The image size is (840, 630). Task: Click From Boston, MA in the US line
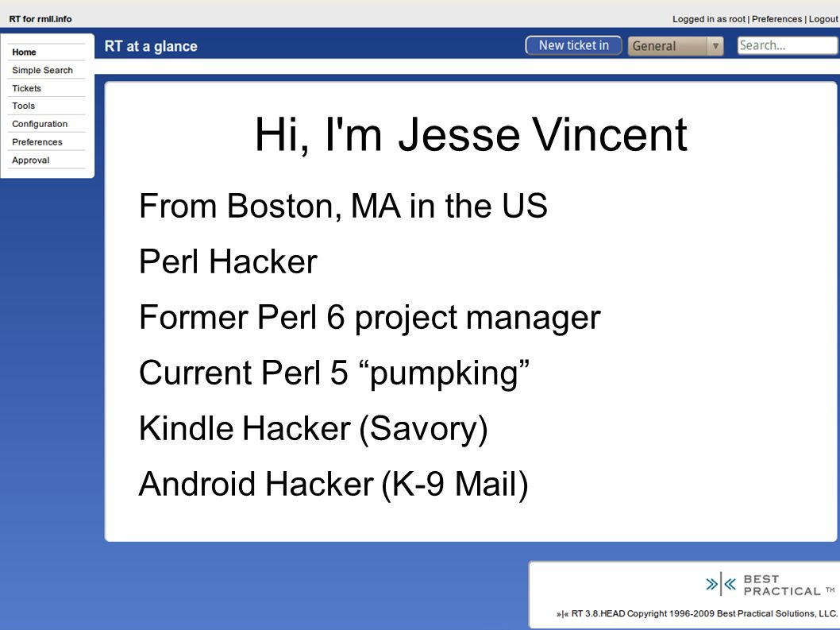coord(343,206)
